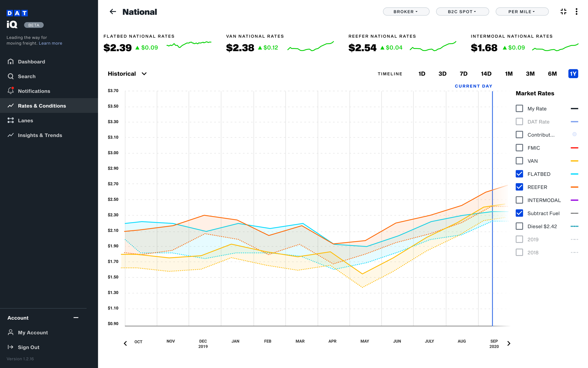This screenshot has height=368, width=588.
Task: Open the three-dot overflow menu top right
Action: tap(576, 12)
